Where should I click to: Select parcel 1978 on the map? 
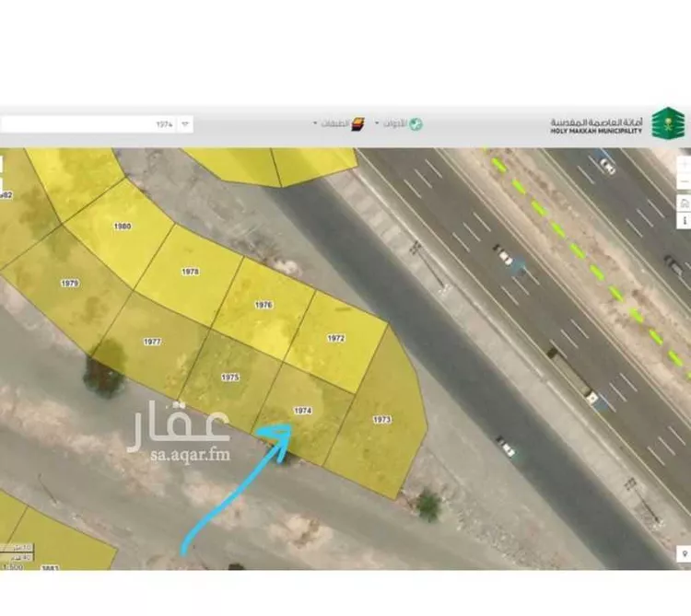point(190,273)
